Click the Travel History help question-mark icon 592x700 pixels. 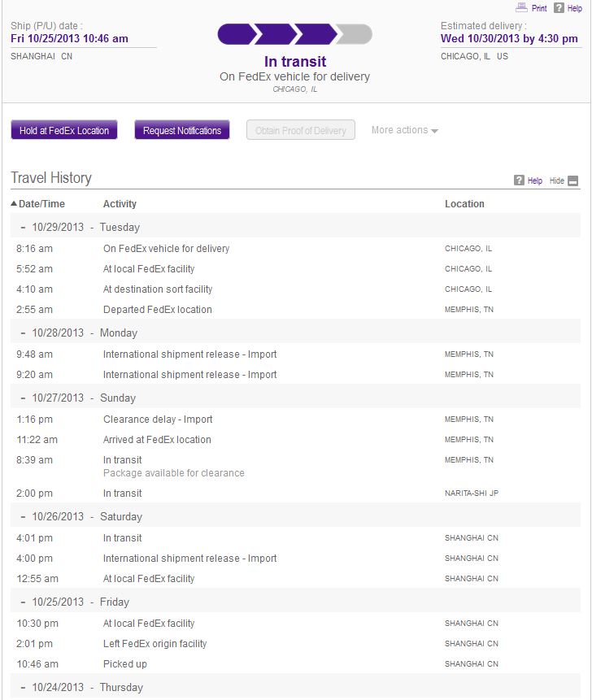coord(519,180)
